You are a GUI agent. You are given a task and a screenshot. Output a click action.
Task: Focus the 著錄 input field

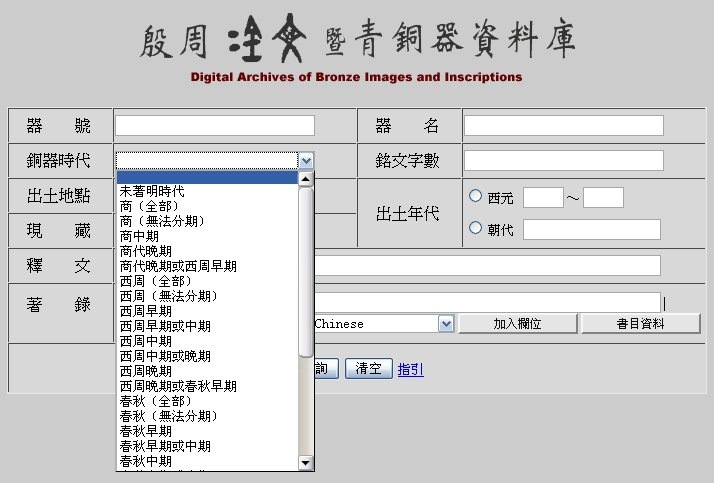coord(487,302)
